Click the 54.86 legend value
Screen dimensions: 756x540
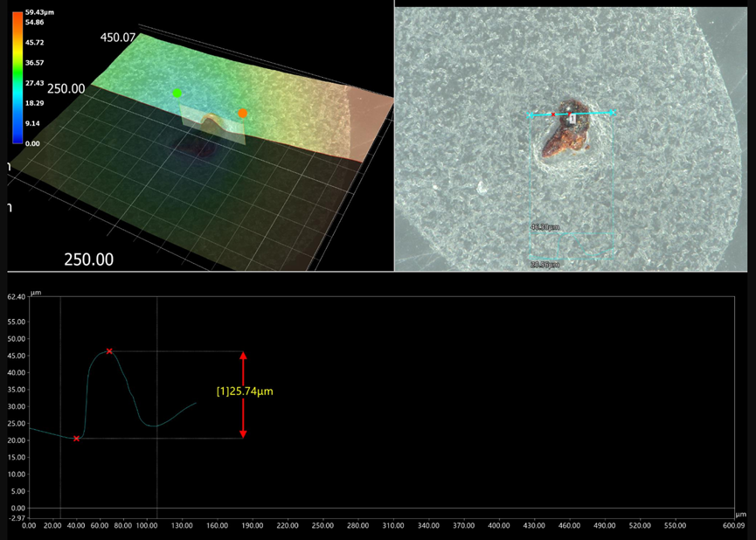tap(35, 22)
